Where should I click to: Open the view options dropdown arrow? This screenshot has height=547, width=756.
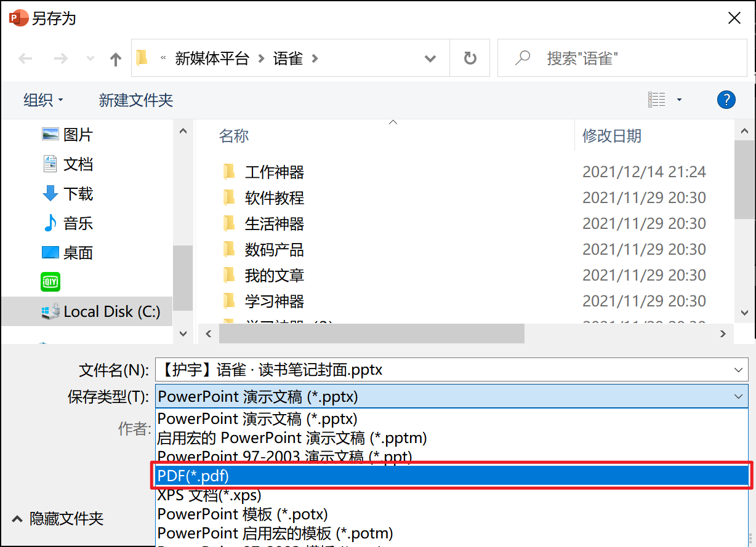point(679,100)
